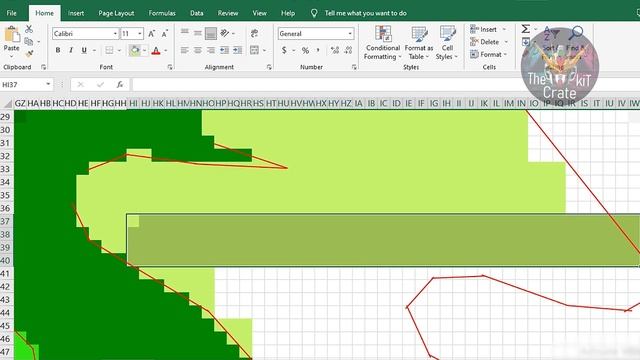This screenshot has width=640, height=360.
Task: Switch to the Review tab
Action: (x=228, y=13)
